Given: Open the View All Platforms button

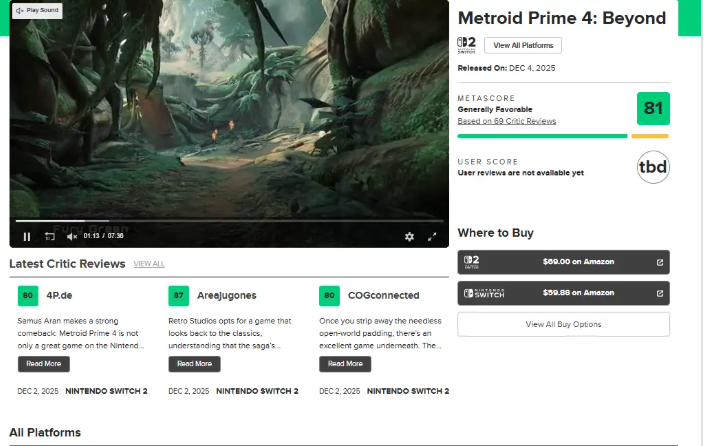Looking at the screenshot, I should click(x=523, y=45).
